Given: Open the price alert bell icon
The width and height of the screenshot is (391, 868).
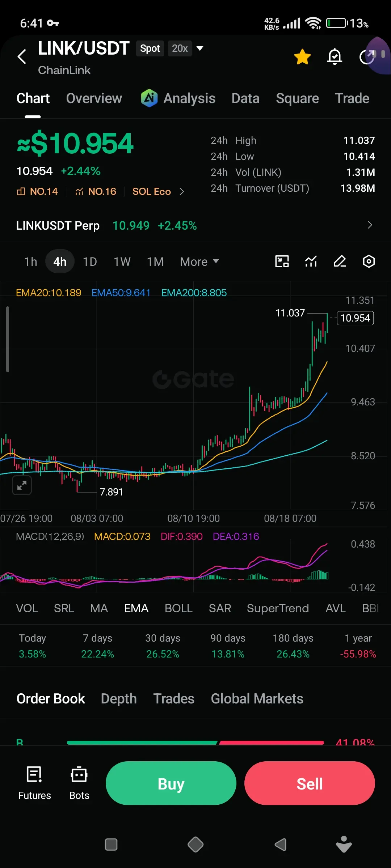Looking at the screenshot, I should 335,56.
